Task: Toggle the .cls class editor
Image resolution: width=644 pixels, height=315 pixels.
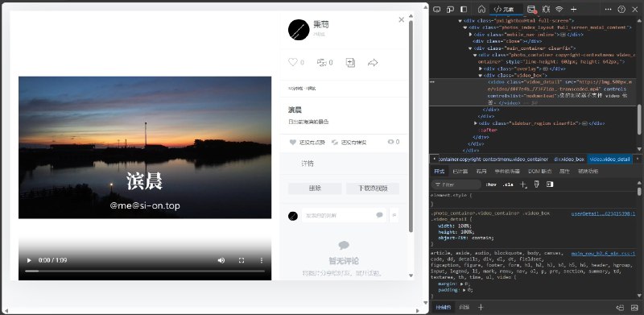Action: pyautogui.click(x=508, y=184)
